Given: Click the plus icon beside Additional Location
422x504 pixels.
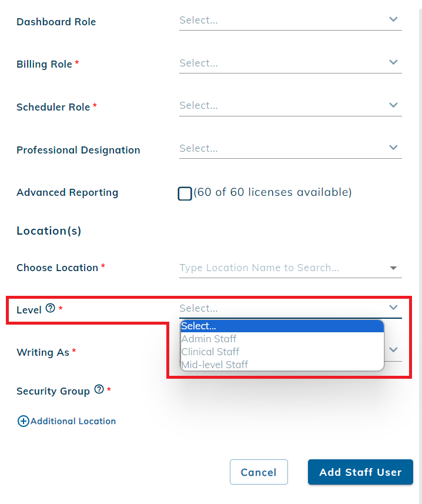Looking at the screenshot, I should 23,421.
